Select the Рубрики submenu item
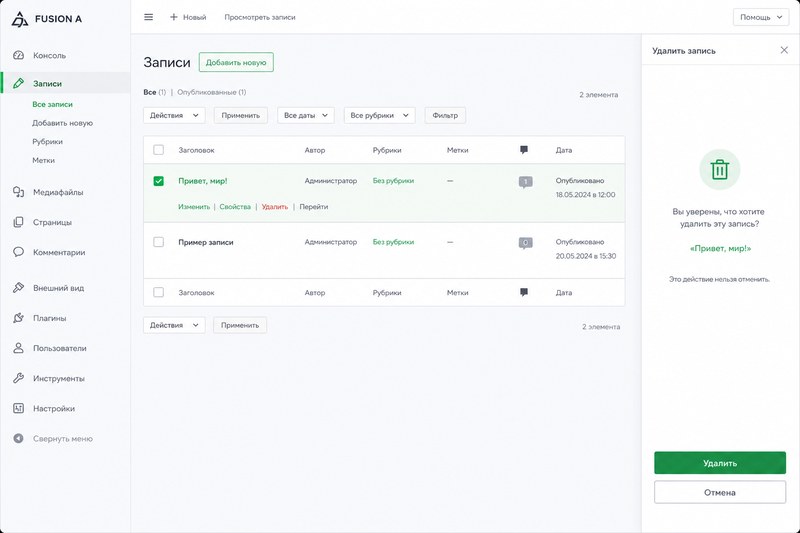This screenshot has width=800, height=533. coord(47,142)
